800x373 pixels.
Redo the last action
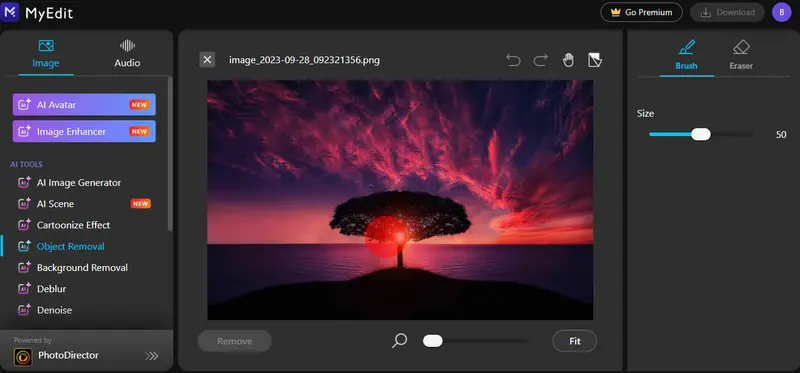pos(540,60)
